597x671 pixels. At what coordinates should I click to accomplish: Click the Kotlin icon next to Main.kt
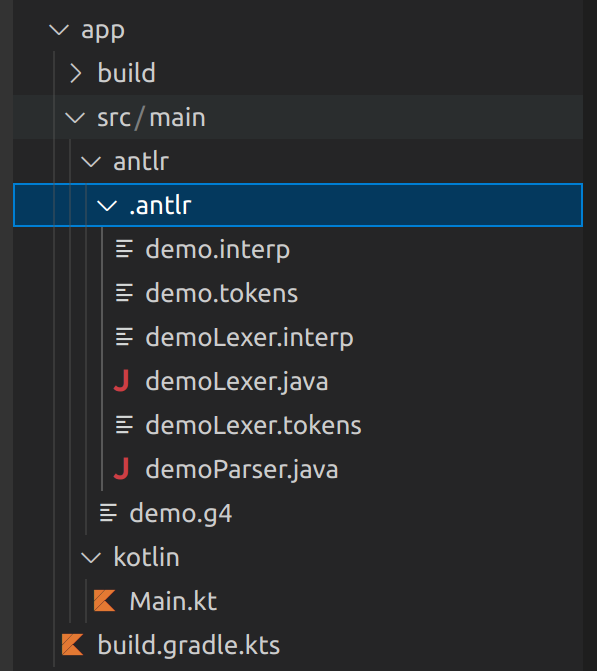pyautogui.click(x=104, y=601)
